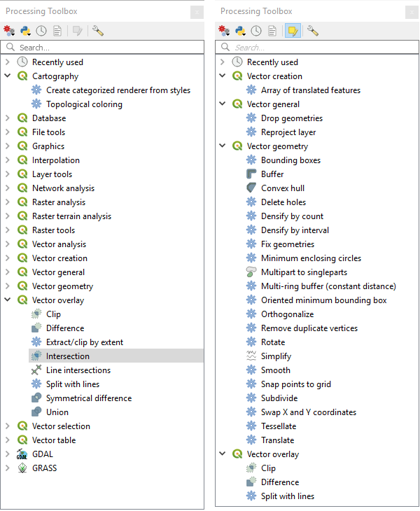
Task: Open History clock icon in right toolbox
Action: pos(256,31)
